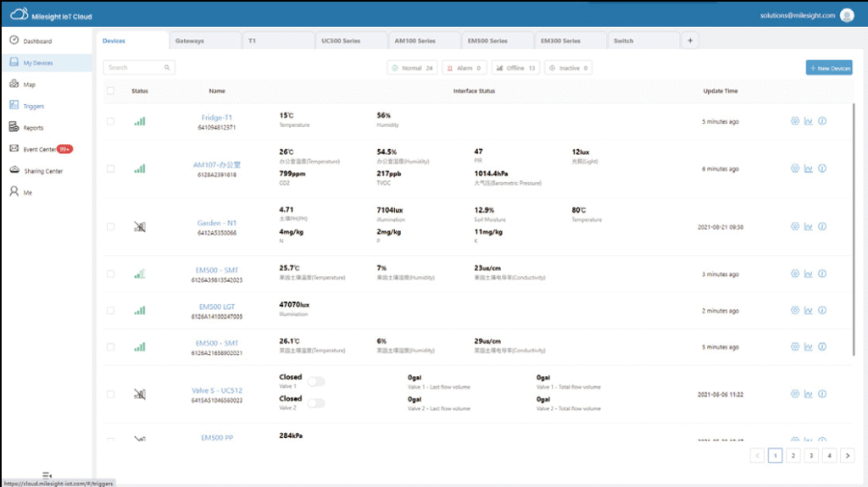Select the EM500 LGT row checkbox
The width and height of the screenshot is (868, 487).
(x=111, y=311)
